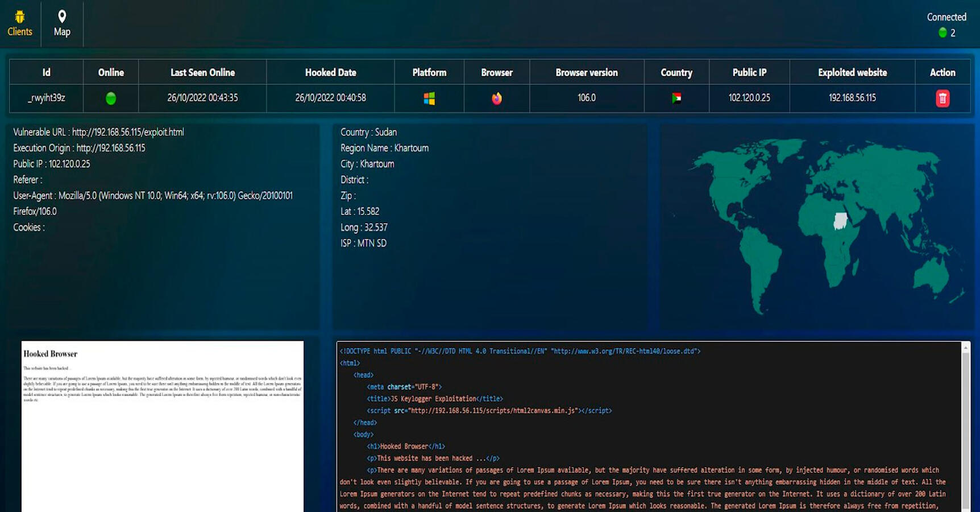Viewport: 980px width, 512px height.
Task: Open the Hooked Browser screenshot thumbnail
Action: click(x=163, y=426)
